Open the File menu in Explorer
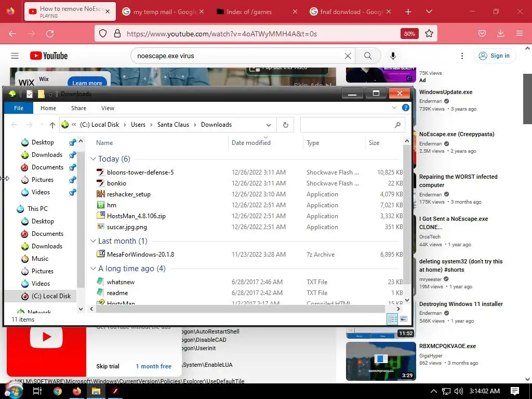Image resolution: width=532 pixels, height=399 pixels. pyautogui.click(x=19, y=108)
